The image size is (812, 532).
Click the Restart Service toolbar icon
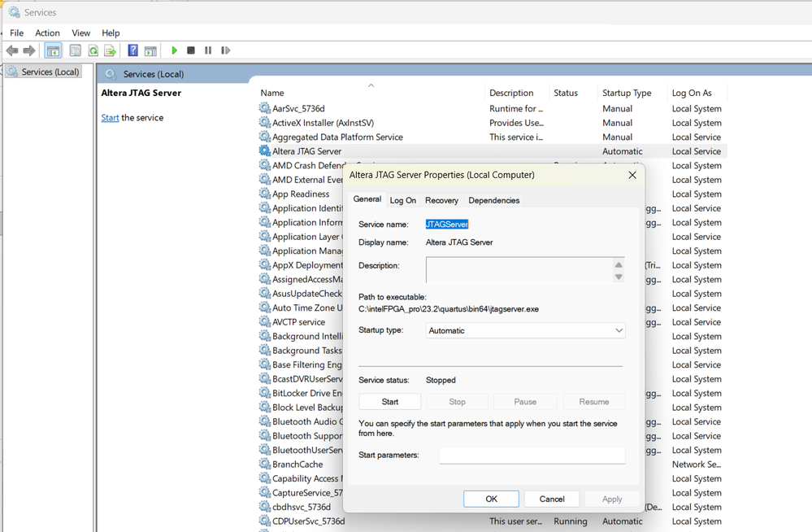coord(225,50)
